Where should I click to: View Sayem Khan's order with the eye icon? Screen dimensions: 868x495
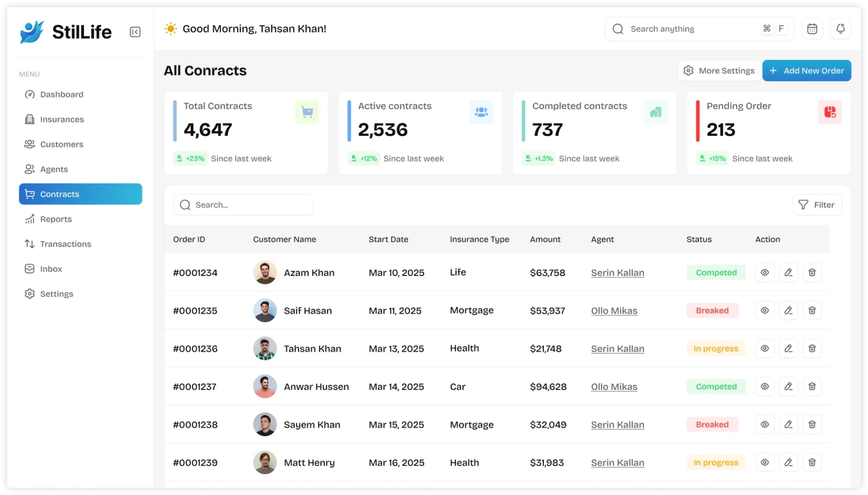click(764, 424)
